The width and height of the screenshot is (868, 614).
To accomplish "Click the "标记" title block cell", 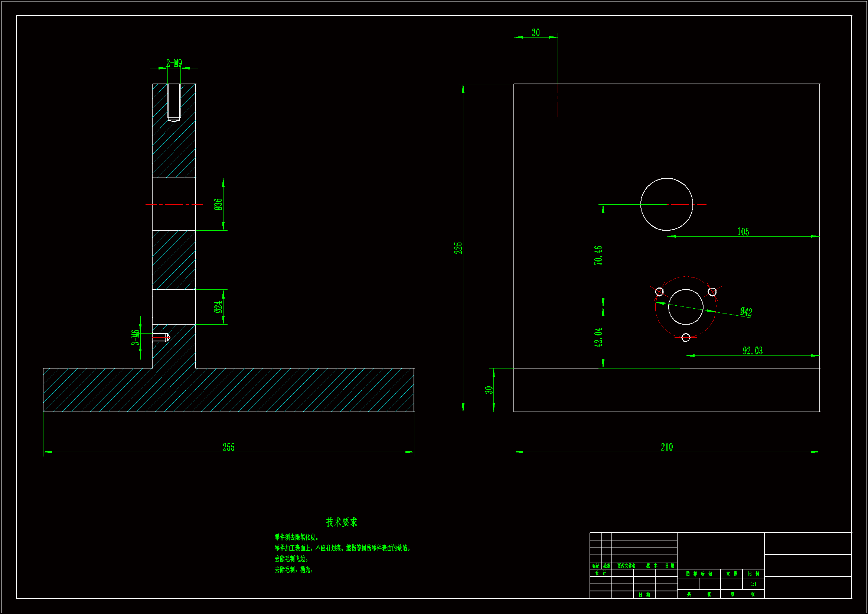I will [596, 566].
